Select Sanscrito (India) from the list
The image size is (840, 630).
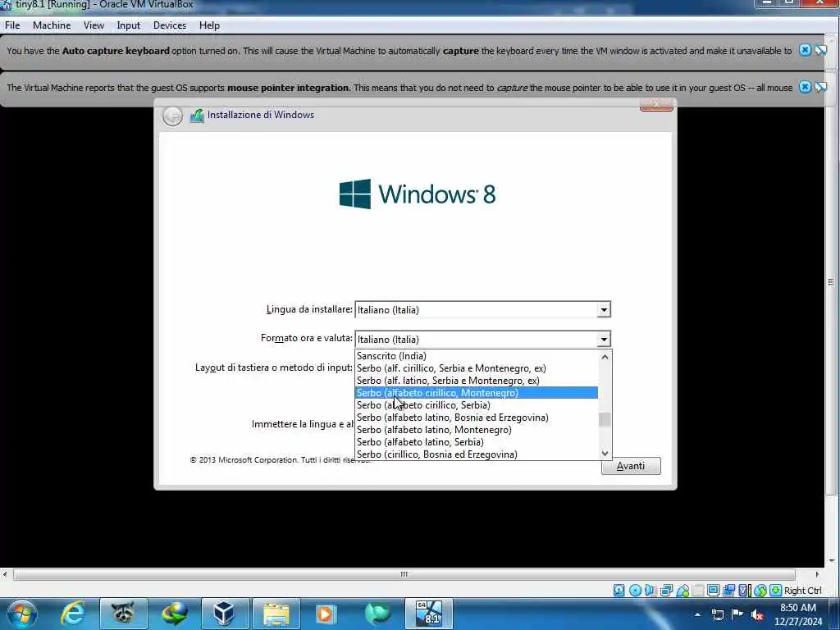point(477,356)
